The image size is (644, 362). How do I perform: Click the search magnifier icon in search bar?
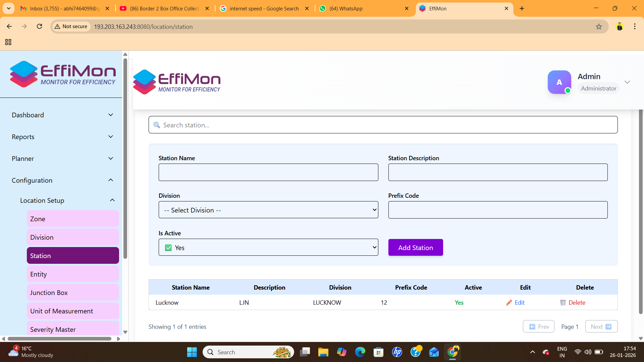pos(157,125)
